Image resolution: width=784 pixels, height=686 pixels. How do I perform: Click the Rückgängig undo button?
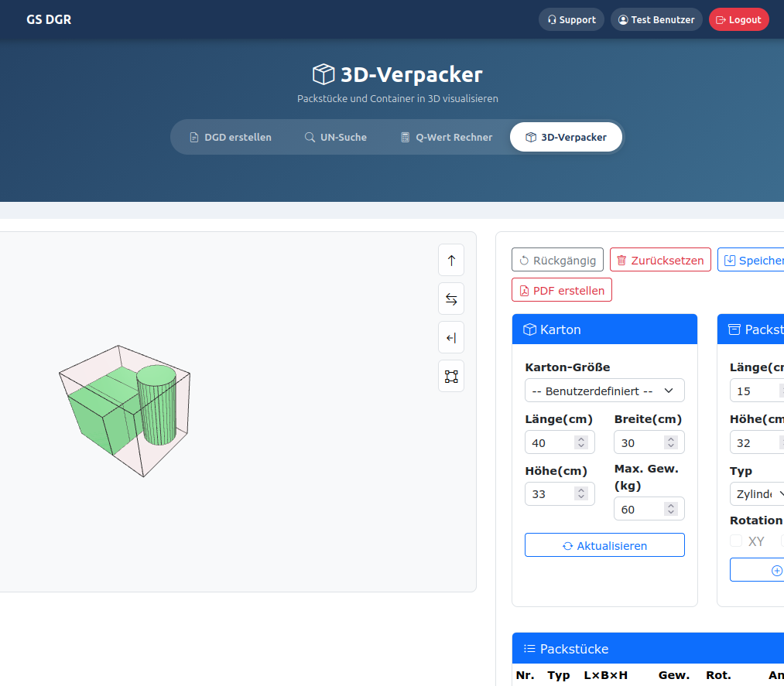click(557, 260)
